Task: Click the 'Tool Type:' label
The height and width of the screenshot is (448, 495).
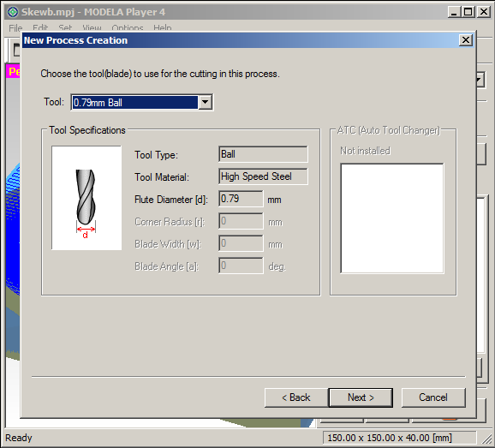Action: point(156,155)
